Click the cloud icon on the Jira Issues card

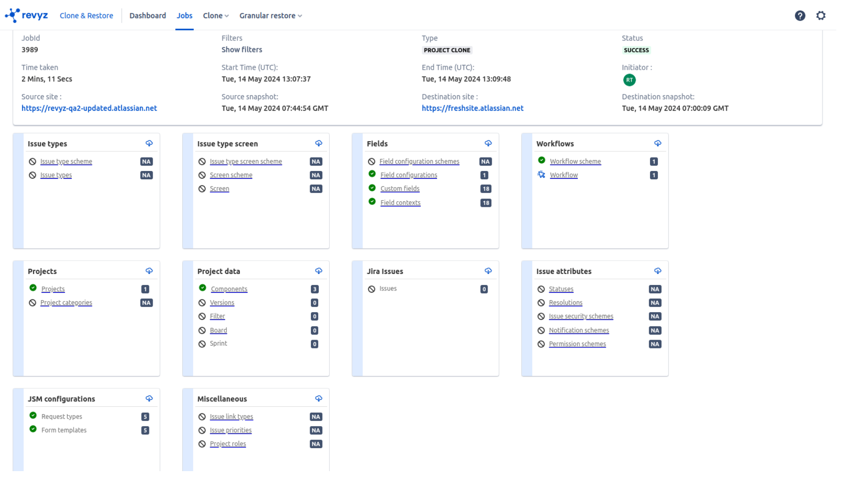pos(488,271)
